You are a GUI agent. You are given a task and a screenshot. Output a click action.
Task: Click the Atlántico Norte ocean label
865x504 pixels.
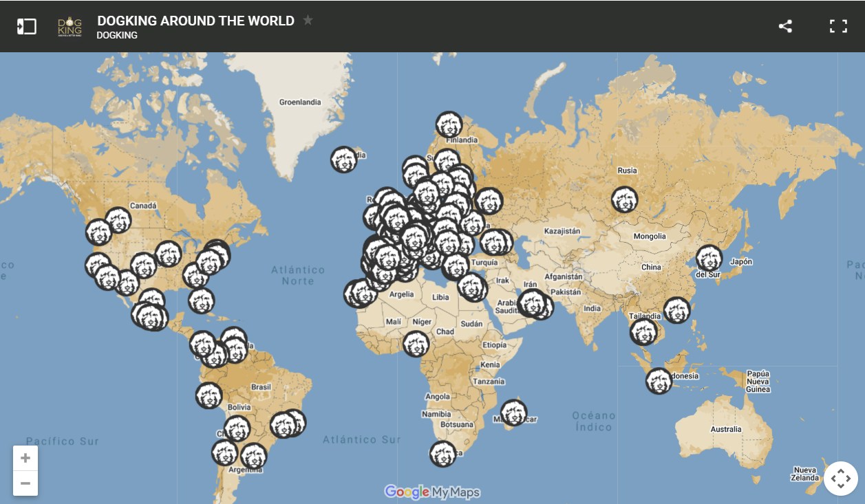click(x=298, y=275)
